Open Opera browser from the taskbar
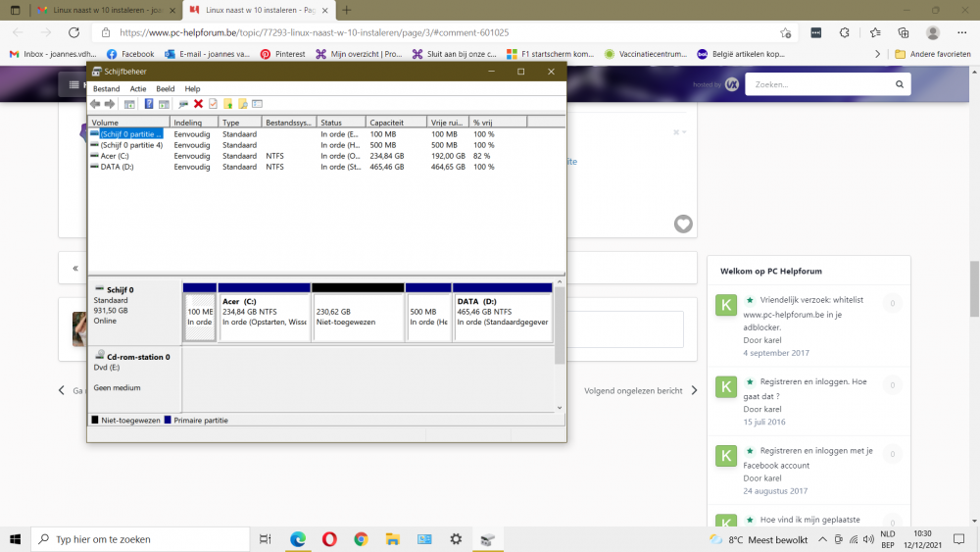 pos(329,539)
